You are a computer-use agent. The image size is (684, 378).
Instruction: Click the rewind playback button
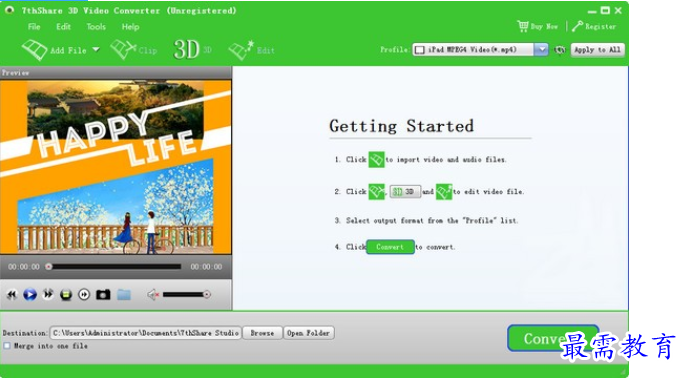[12, 295]
